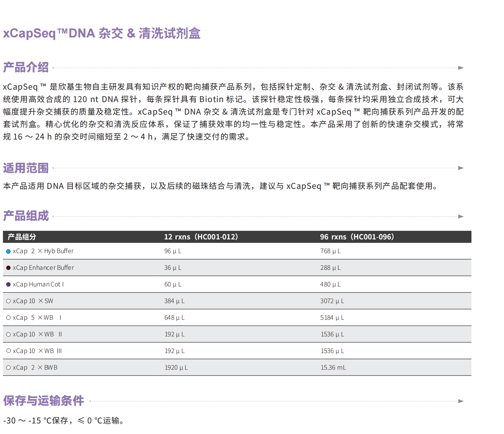
Task: Click the title xCapSeq™DNA 杂交 & 清洗试剂盒
Action: pos(102,33)
